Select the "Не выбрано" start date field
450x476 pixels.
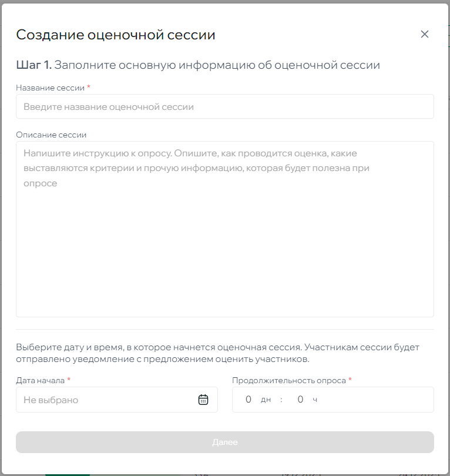(106, 400)
